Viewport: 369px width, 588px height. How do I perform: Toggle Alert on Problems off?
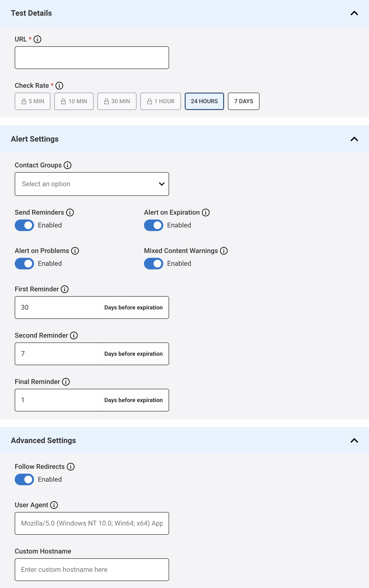pos(24,264)
